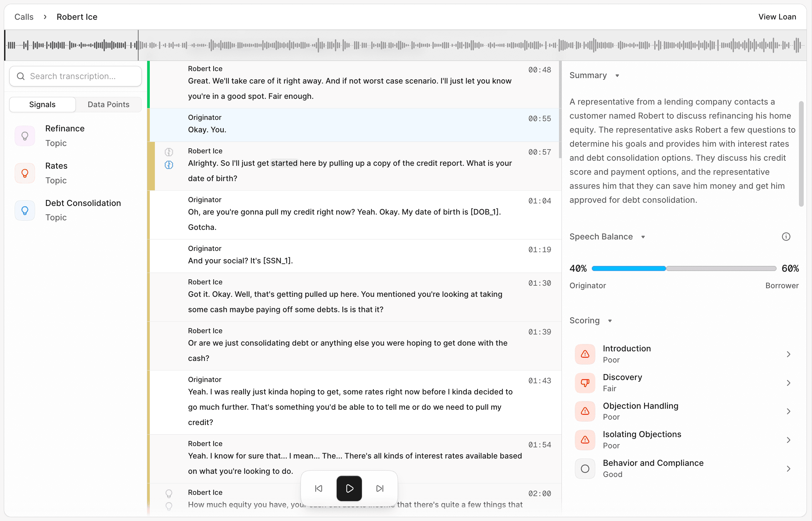Click the Debt Consolidation lightbulb icon

tap(25, 210)
